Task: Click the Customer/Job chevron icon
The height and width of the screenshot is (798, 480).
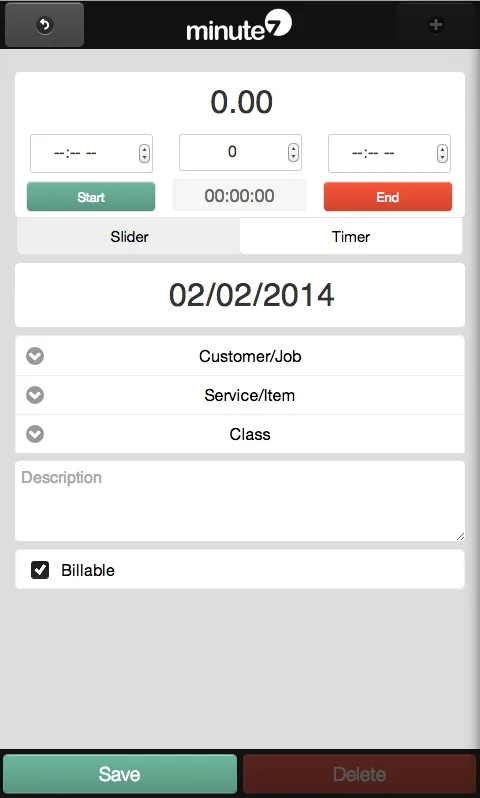Action: coord(35,356)
